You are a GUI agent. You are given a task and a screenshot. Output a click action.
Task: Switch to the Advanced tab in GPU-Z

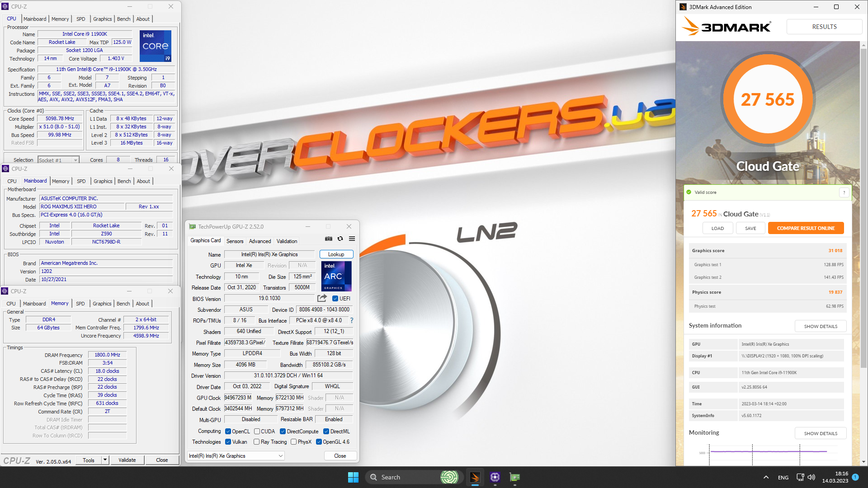click(x=260, y=241)
